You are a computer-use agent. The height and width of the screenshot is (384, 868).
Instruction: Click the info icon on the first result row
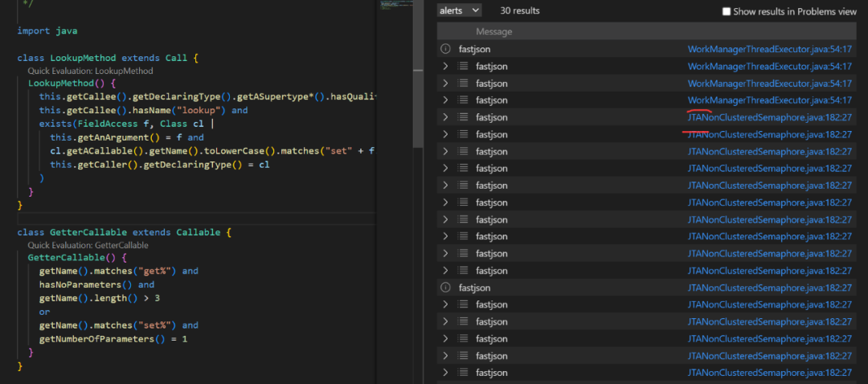445,49
